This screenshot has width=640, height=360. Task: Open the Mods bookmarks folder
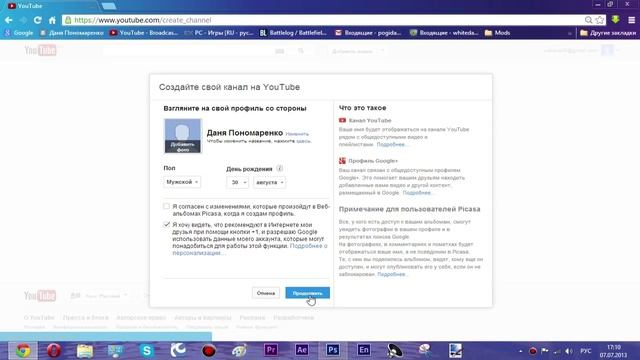[498, 33]
